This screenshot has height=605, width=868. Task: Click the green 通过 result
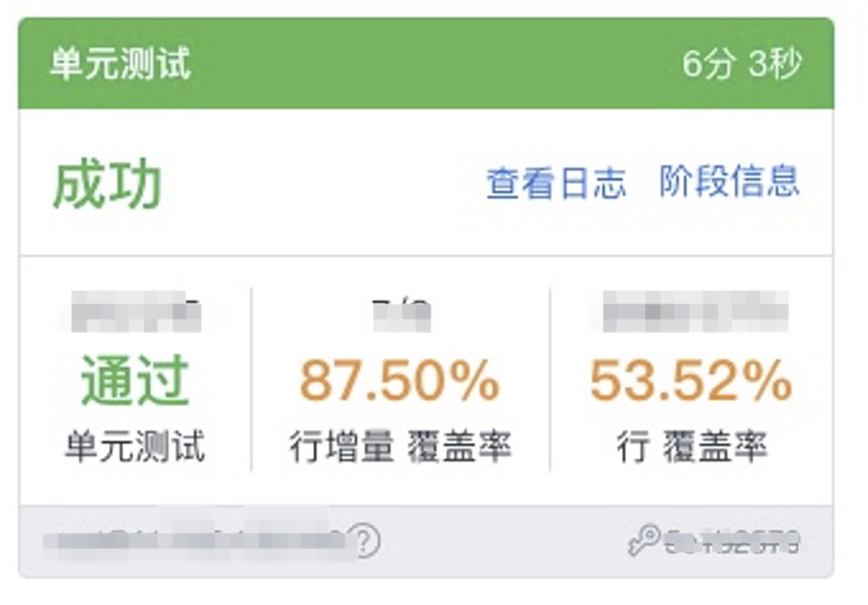[135, 381]
